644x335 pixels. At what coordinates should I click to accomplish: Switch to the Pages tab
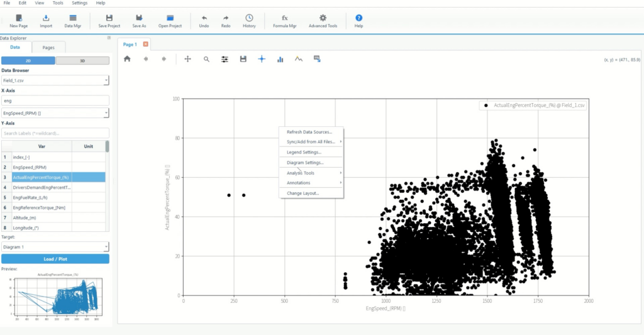48,47
